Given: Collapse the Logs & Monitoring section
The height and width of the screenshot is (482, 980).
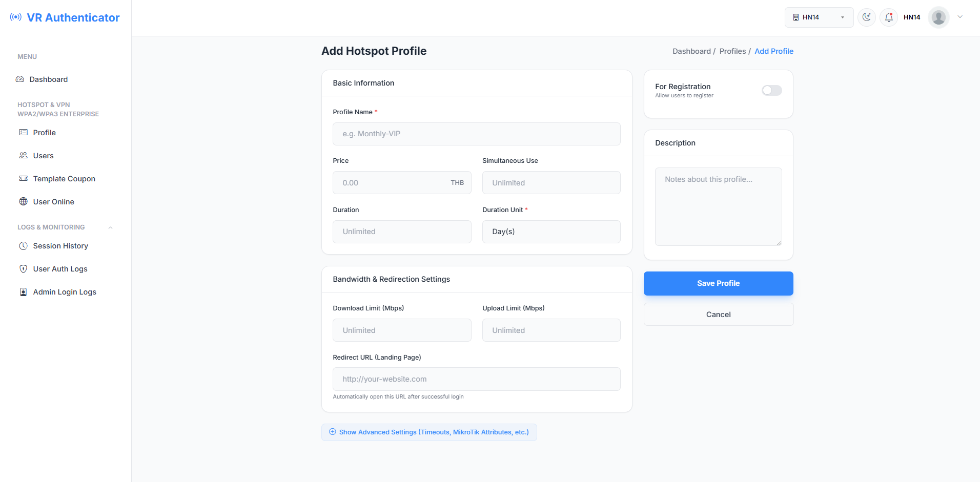Looking at the screenshot, I should click(110, 227).
